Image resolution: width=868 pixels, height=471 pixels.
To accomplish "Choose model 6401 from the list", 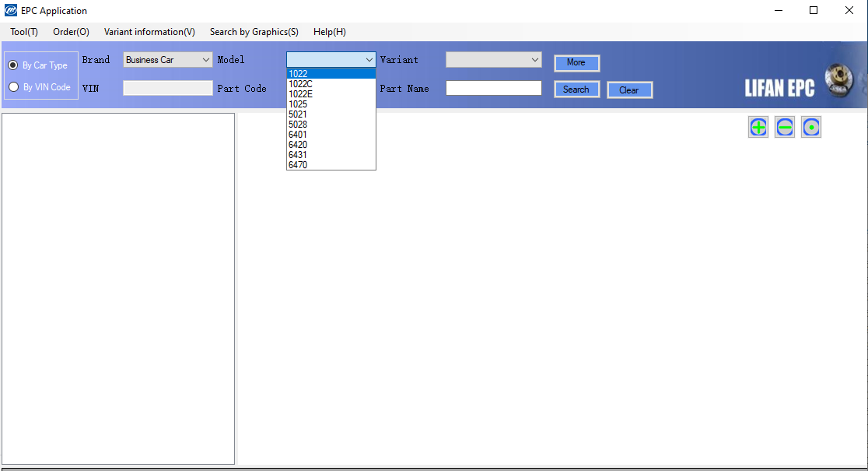I will 331,135.
